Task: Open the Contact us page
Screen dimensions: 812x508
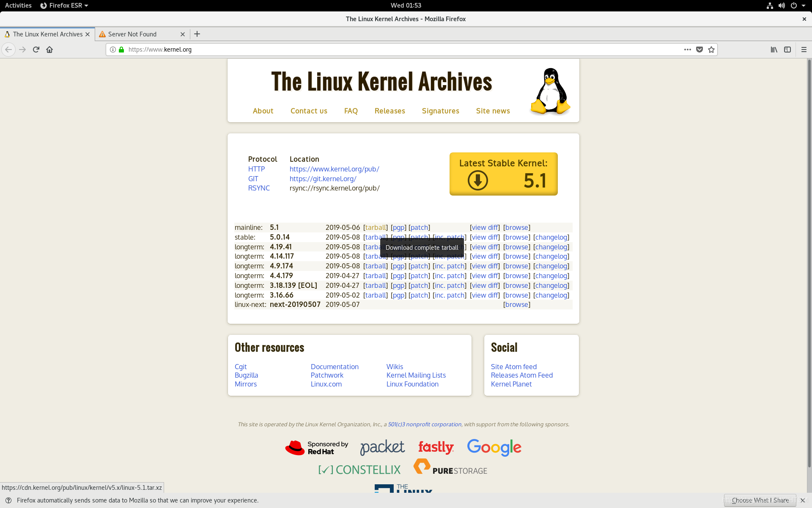Action: [309, 111]
